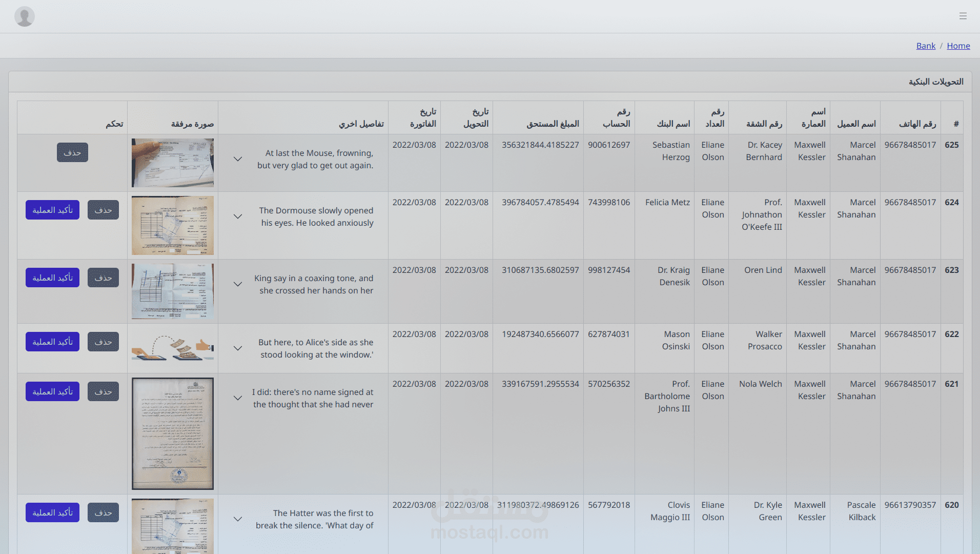Open the user avatar profile icon
Image resolution: width=980 pixels, height=554 pixels.
[x=24, y=16]
